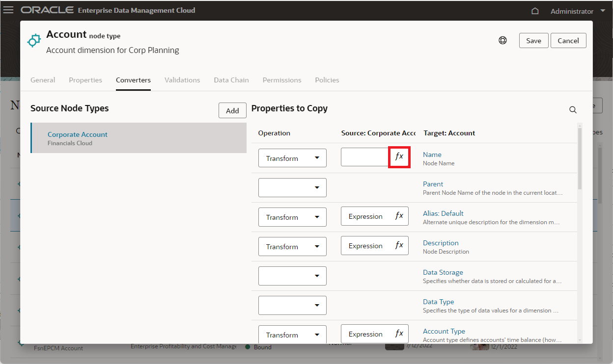Open the expression editor for Name
This screenshot has width=613, height=364.
(399, 156)
